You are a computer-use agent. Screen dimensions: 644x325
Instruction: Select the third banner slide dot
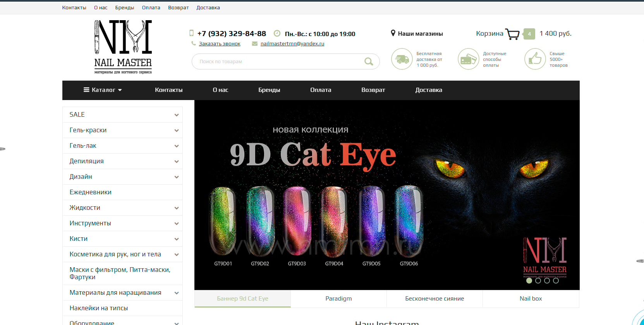547,280
